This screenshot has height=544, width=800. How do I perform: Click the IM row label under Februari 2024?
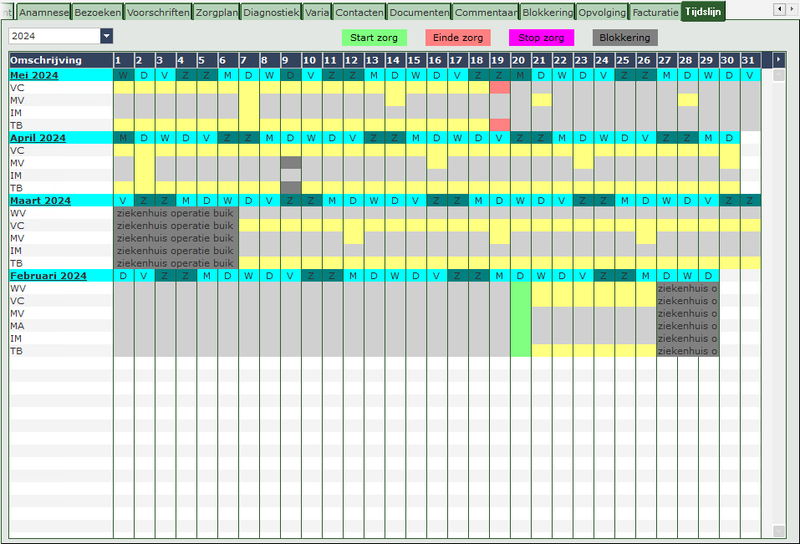coord(16,338)
